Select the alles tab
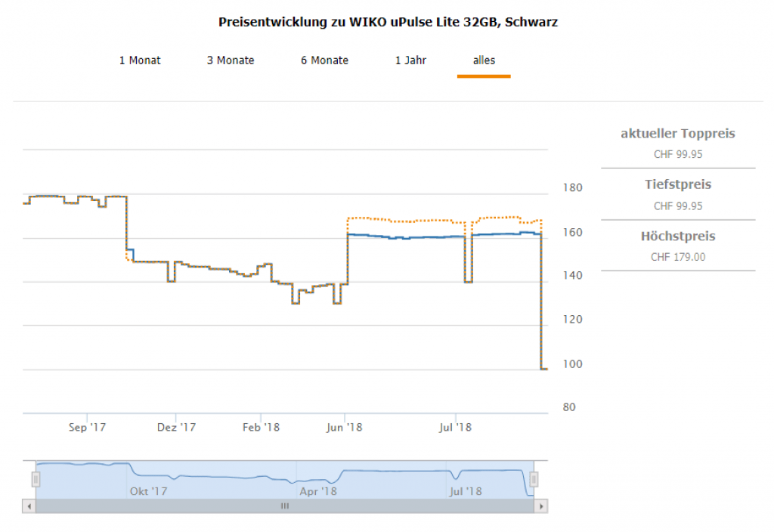The height and width of the screenshot is (532, 774). pyautogui.click(x=484, y=60)
